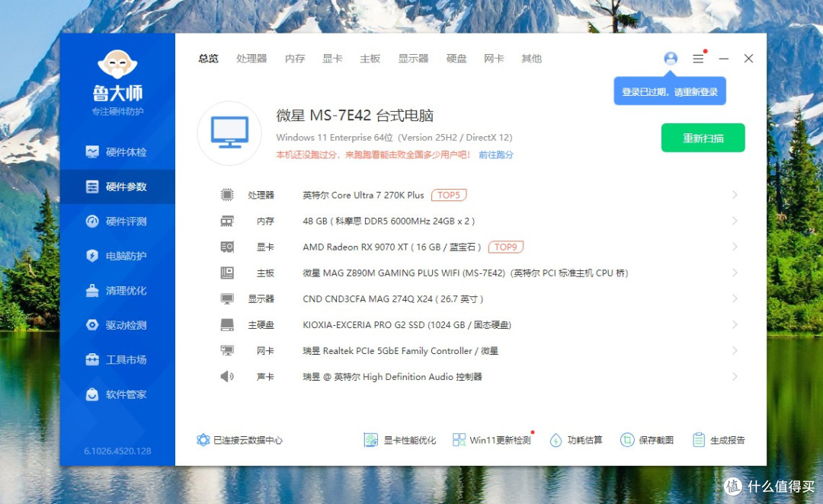The width and height of the screenshot is (823, 504).
Task: Open the hamburger main menu
Action: coord(697,59)
